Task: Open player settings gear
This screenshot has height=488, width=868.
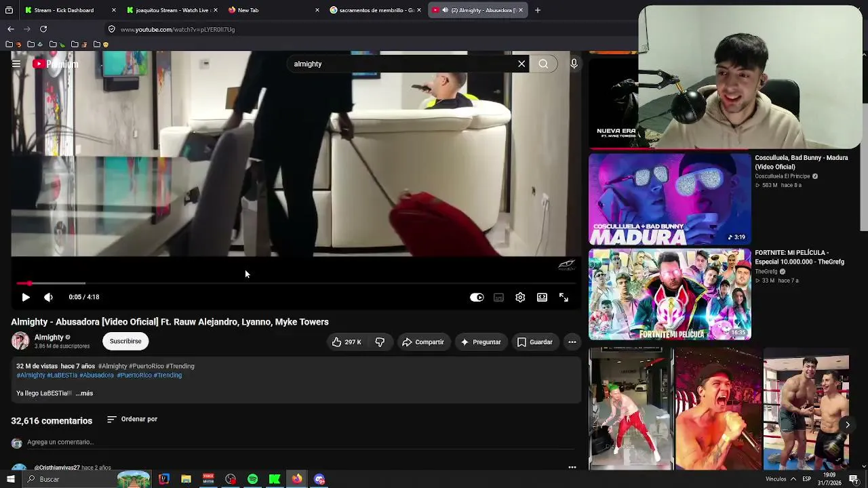Action: (x=520, y=297)
